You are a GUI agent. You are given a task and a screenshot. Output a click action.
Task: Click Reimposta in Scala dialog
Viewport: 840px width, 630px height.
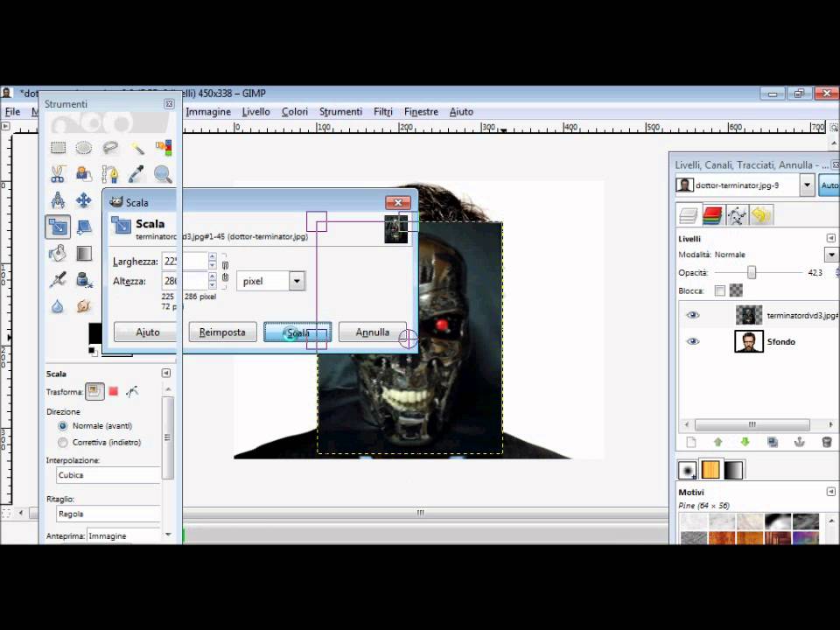pyautogui.click(x=222, y=332)
